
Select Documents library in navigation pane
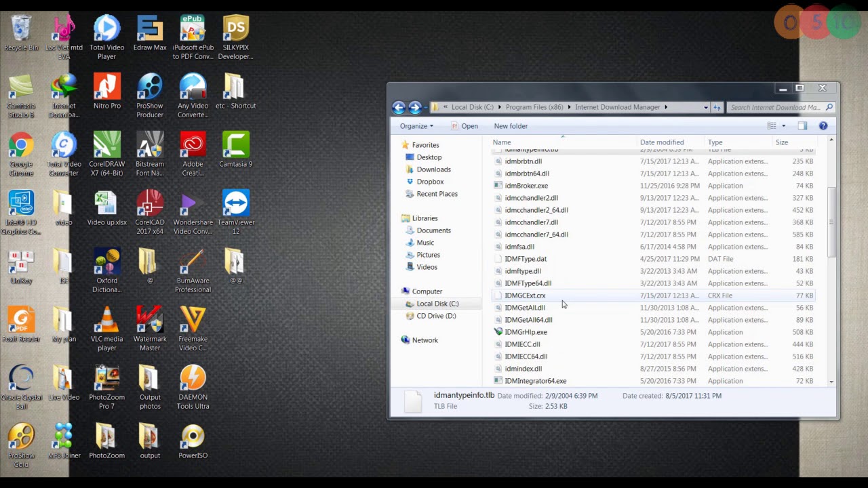[433, 230]
